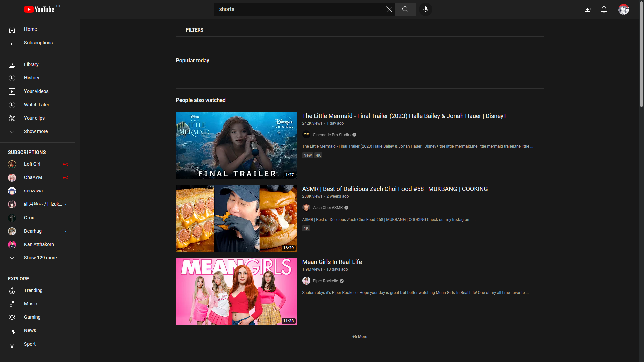Start voice search with microphone
This screenshot has height=362, width=644.
click(x=426, y=9)
